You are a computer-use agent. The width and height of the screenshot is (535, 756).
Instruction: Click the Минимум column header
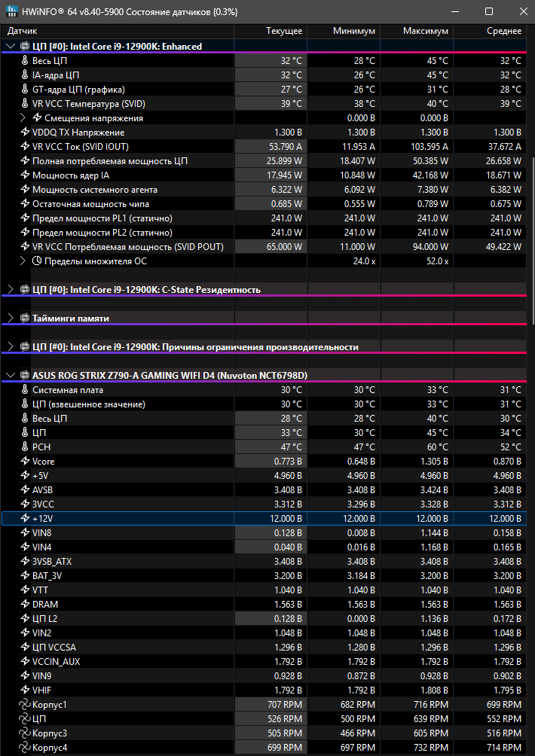(344, 32)
